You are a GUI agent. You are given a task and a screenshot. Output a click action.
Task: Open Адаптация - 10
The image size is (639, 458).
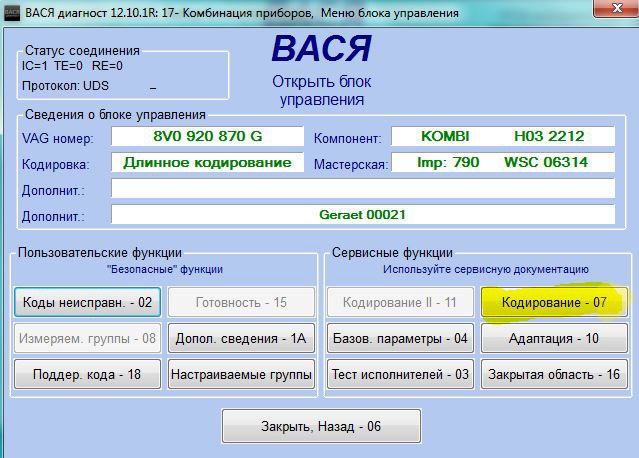tap(554, 338)
